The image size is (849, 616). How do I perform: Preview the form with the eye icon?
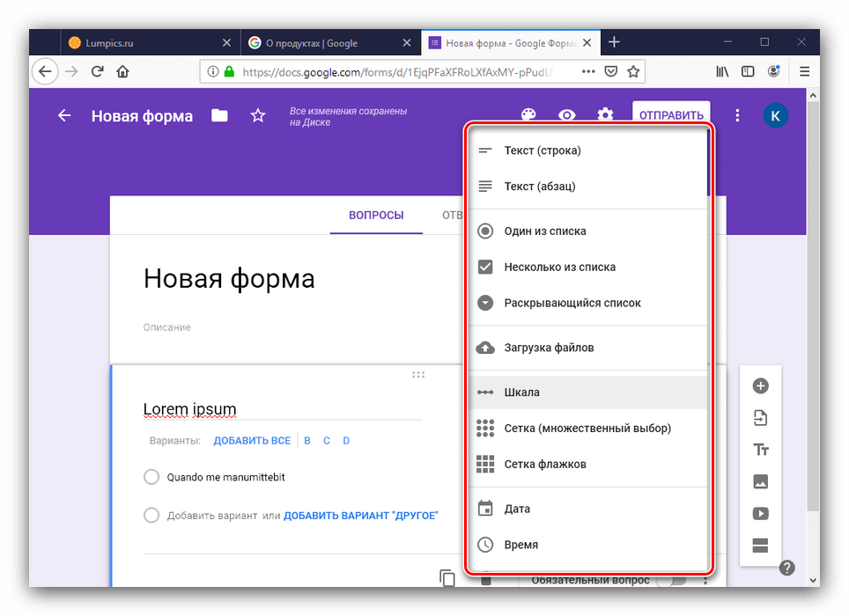(x=567, y=114)
